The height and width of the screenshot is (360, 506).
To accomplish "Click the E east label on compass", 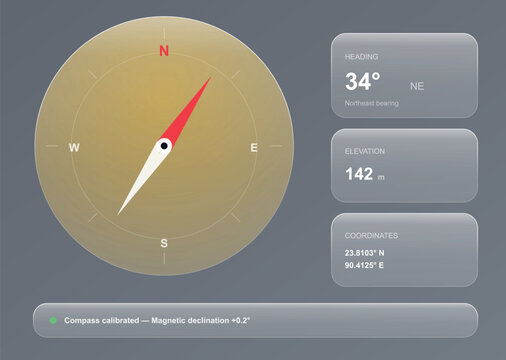I will click(x=254, y=147).
